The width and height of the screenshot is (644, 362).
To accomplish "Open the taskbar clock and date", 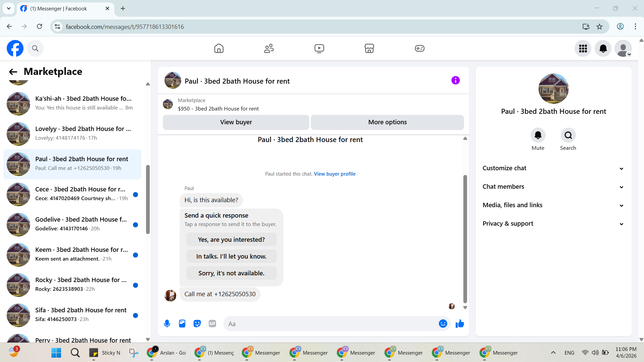I will pyautogui.click(x=626, y=353).
